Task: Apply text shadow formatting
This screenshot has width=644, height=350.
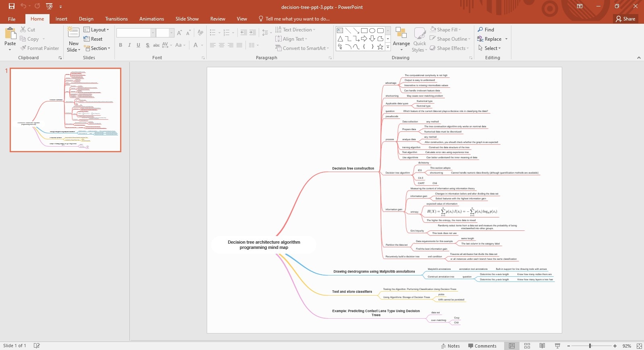Action: (147, 45)
